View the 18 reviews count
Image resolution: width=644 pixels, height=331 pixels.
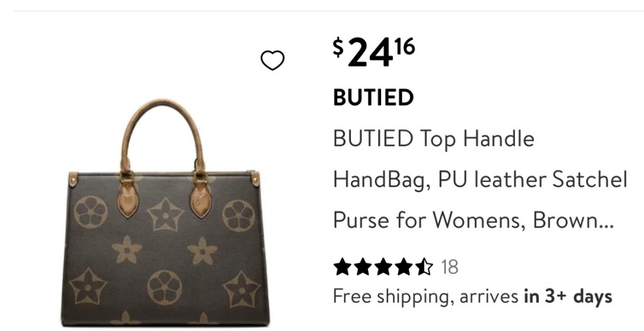[x=450, y=268]
